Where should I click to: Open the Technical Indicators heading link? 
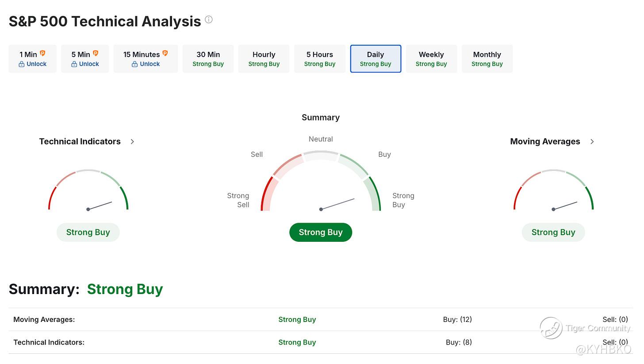80,142
